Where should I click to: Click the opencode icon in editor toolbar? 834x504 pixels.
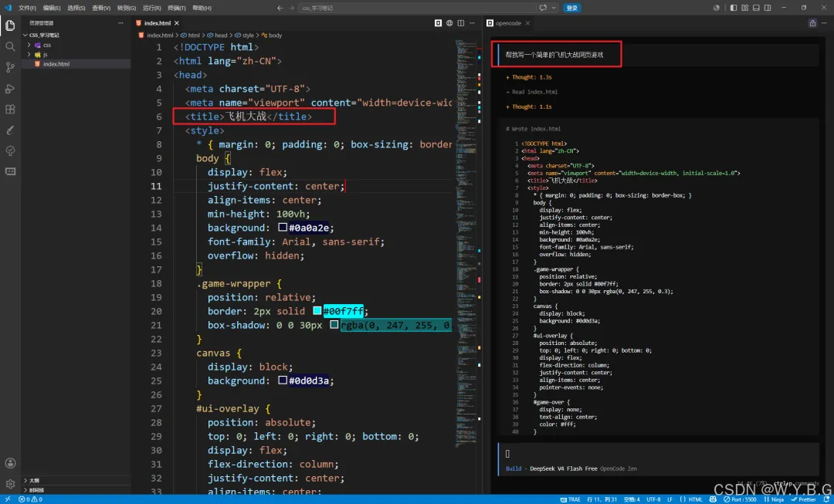(438, 23)
